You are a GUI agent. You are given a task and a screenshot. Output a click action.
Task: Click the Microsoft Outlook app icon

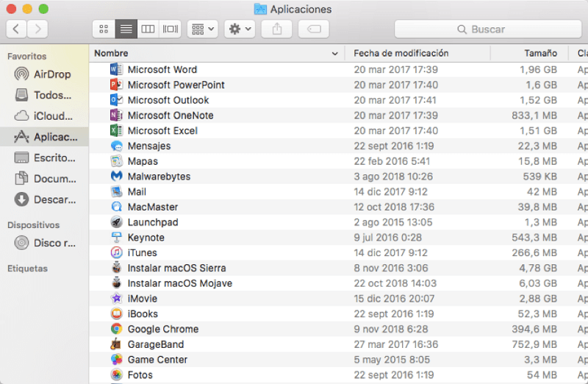(x=116, y=100)
